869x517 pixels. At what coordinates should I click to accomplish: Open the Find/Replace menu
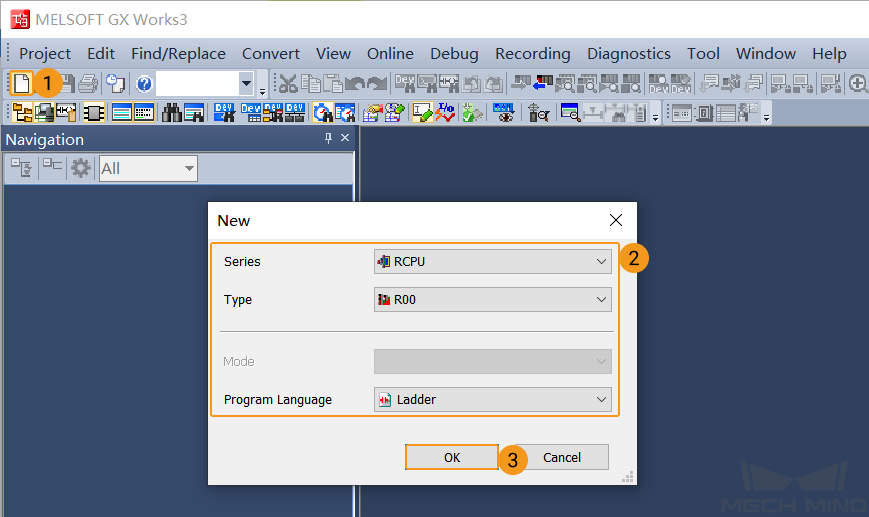pos(178,54)
